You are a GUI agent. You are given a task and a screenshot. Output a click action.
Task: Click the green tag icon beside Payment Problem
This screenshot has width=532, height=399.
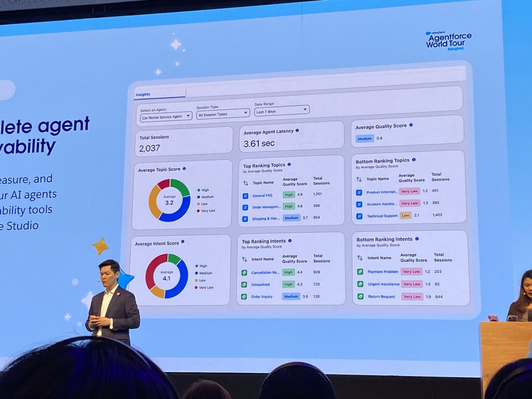tap(360, 272)
